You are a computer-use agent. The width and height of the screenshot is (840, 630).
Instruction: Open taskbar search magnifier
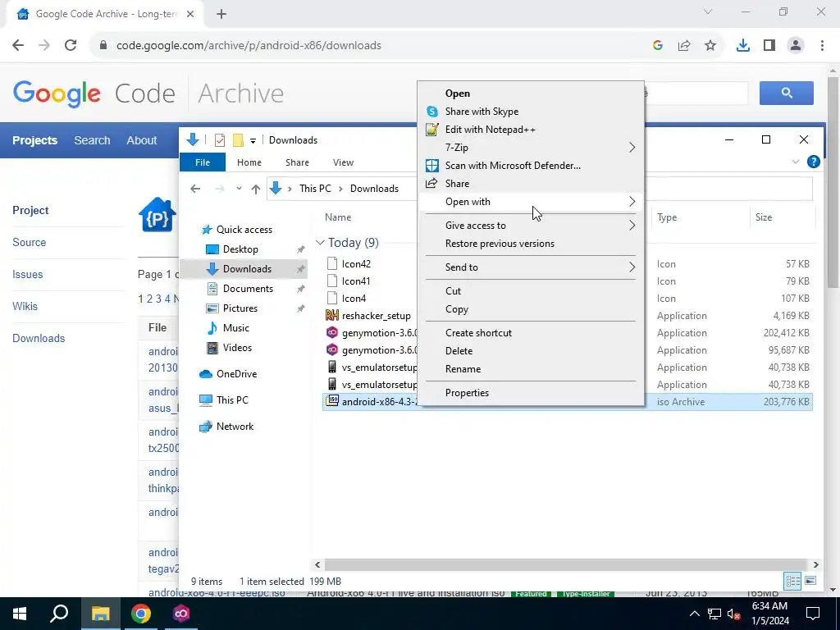click(59, 614)
